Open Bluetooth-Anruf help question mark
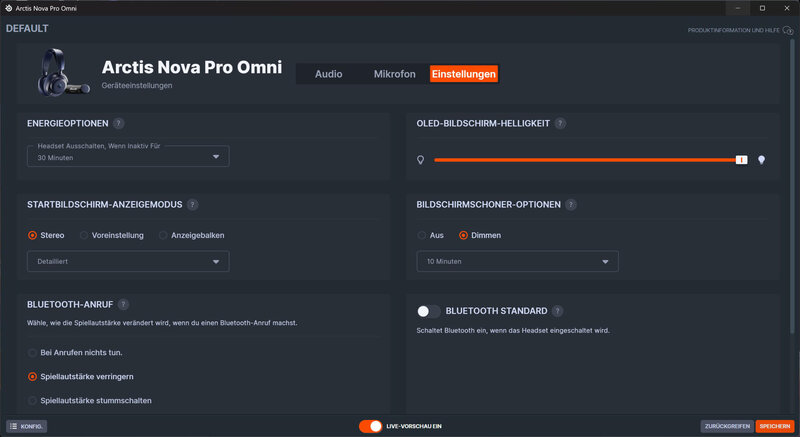The width and height of the screenshot is (800, 437). click(x=123, y=304)
